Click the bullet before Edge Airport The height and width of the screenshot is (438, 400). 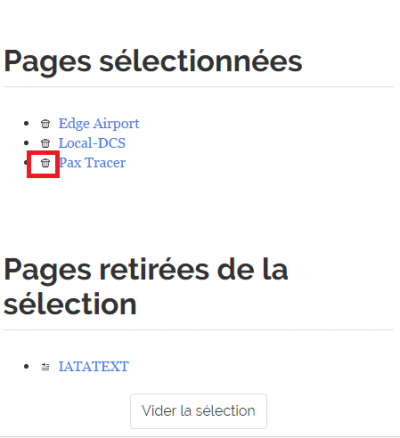(27, 124)
